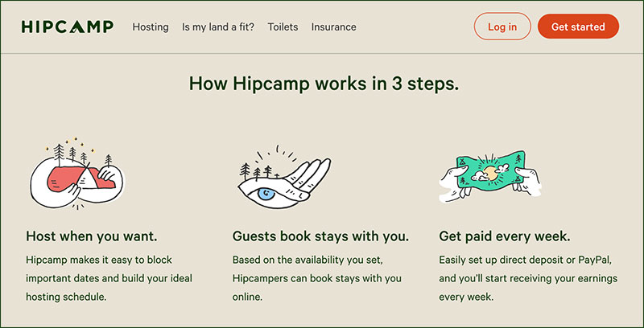Click the Log in button
Screen dimensions: 644x328
[502, 27]
